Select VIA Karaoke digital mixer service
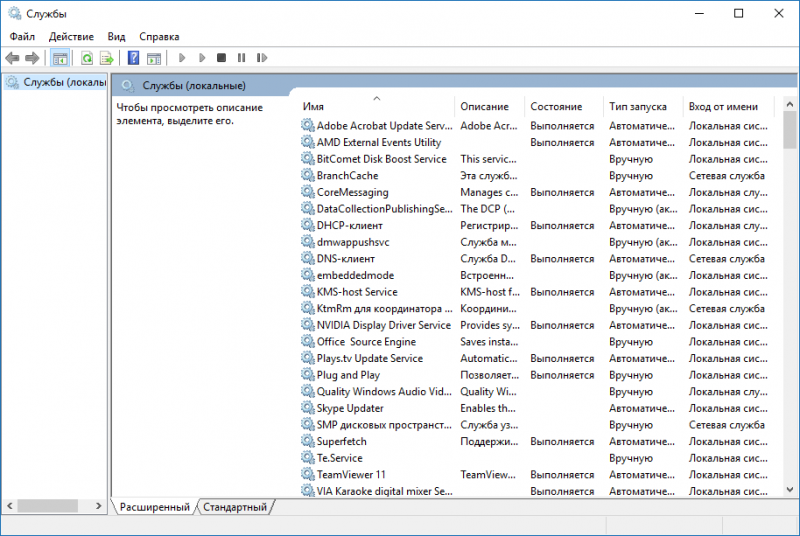800x536 pixels. point(536,491)
